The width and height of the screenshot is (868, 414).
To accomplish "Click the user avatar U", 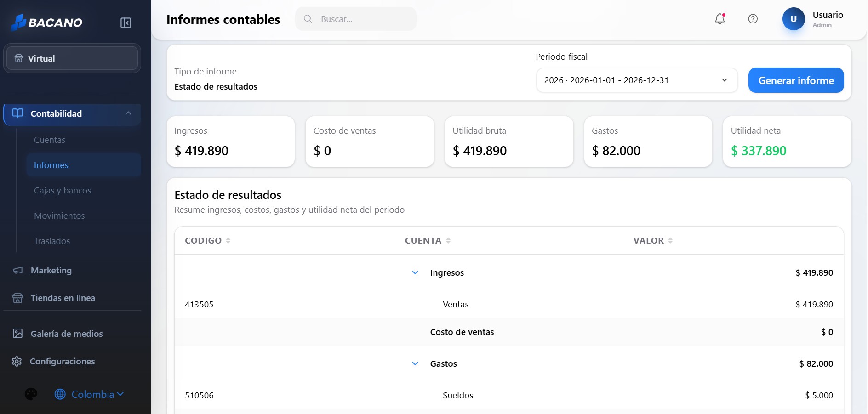I will click(x=794, y=19).
